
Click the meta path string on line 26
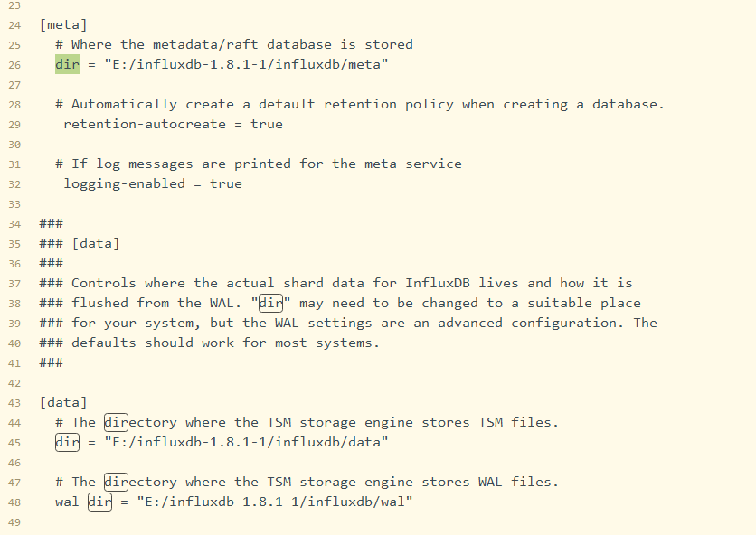[x=246, y=64]
